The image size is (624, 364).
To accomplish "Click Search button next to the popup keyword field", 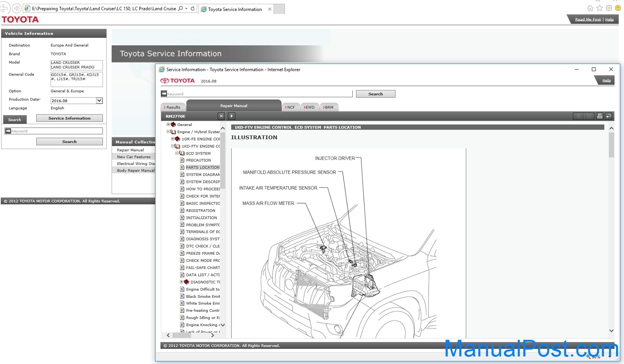I will click(x=375, y=94).
